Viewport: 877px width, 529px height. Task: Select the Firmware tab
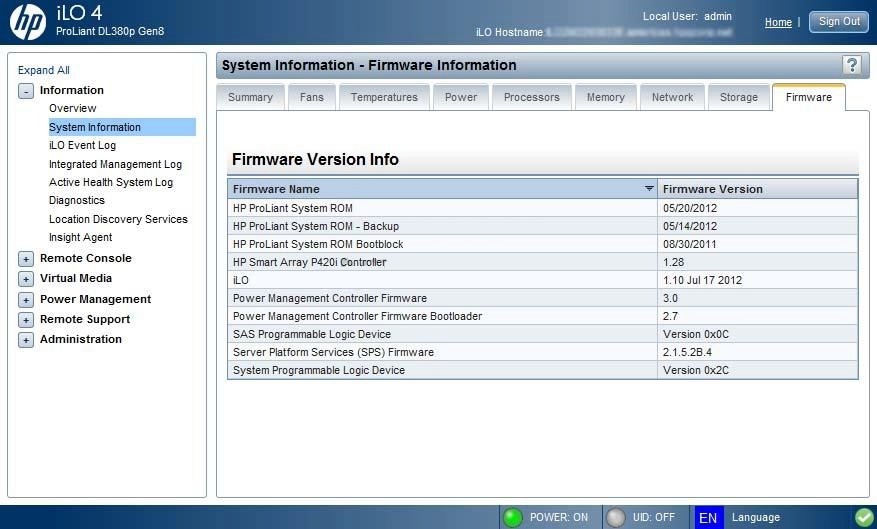809,97
